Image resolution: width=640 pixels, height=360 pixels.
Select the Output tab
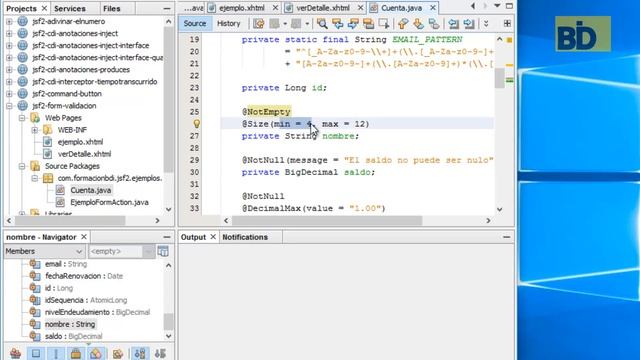click(x=193, y=237)
